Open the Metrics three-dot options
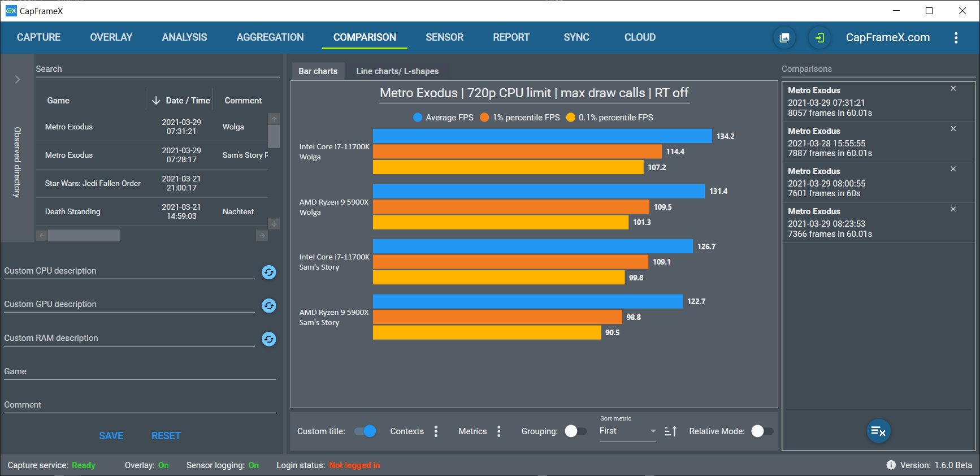This screenshot has width=980, height=476. (498, 431)
